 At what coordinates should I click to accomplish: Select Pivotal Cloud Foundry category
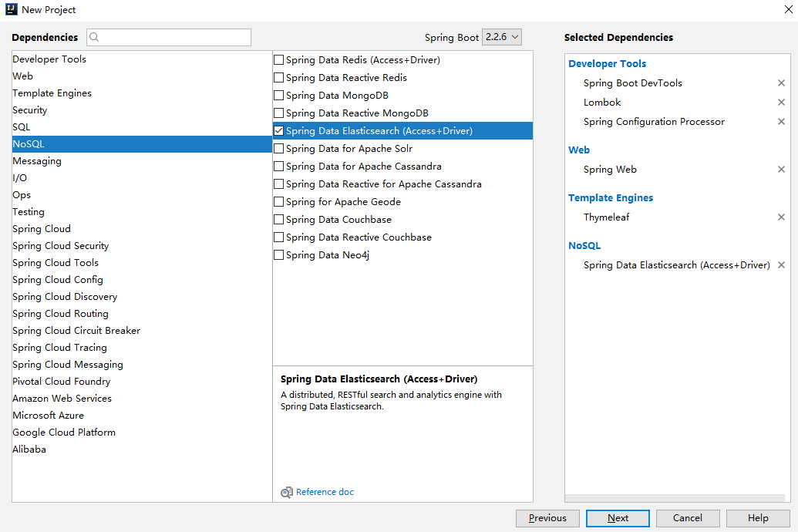click(142, 382)
